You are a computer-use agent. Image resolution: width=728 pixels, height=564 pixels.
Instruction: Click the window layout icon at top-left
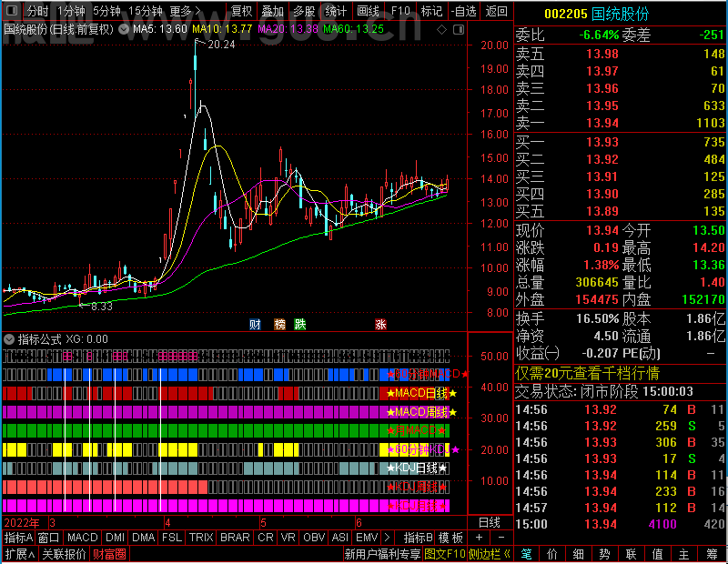click(12, 10)
